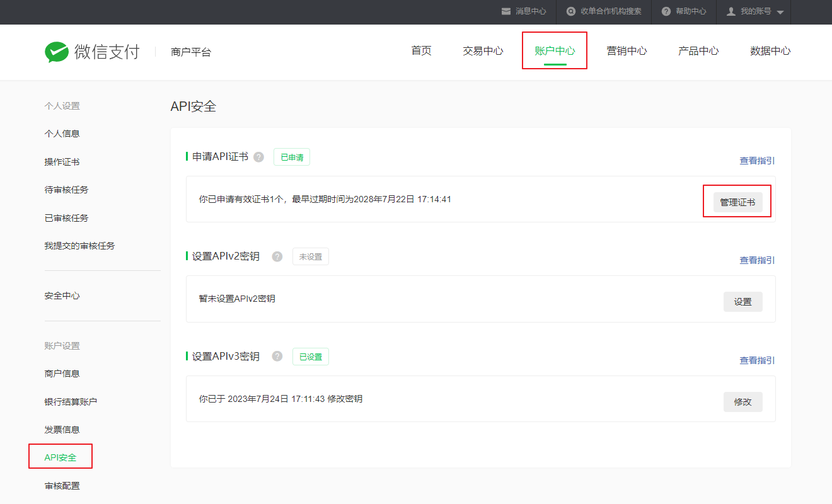This screenshot has height=504, width=832.
Task: Open 查看指引 for API certificate
Action: coord(757,161)
